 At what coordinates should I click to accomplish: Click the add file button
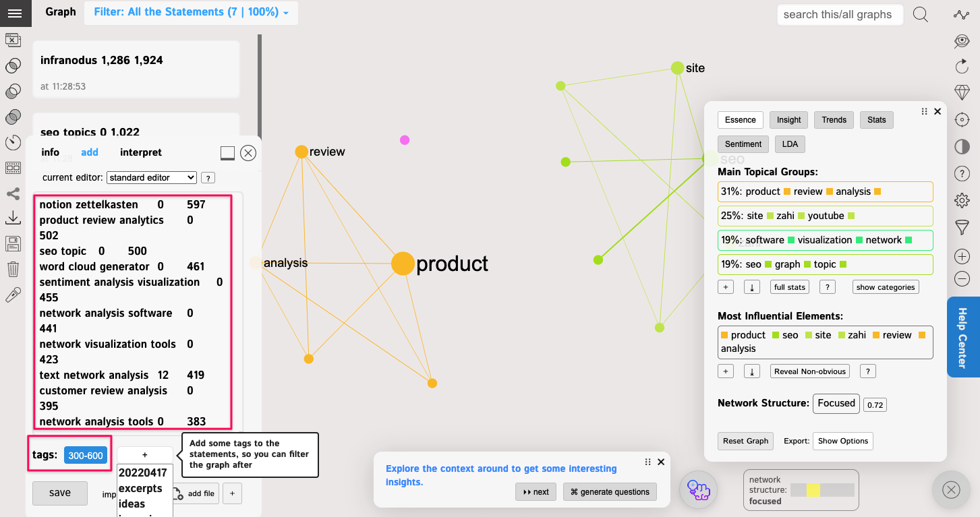195,493
